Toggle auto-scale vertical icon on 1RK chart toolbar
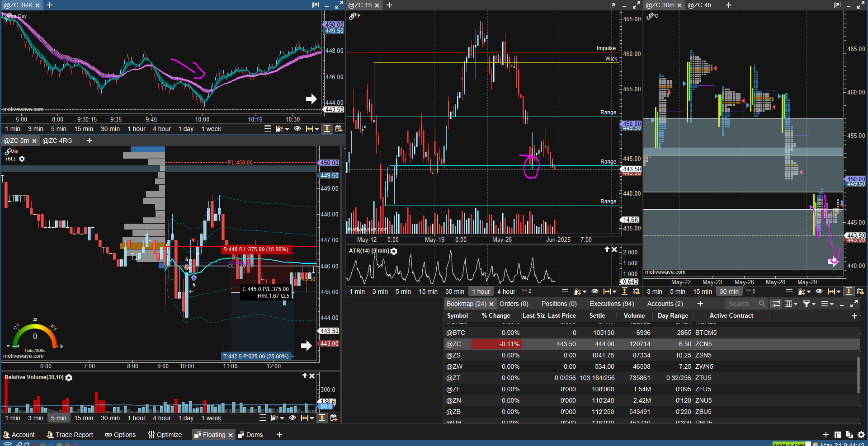This screenshot has height=446, width=868. pyautogui.click(x=327, y=129)
